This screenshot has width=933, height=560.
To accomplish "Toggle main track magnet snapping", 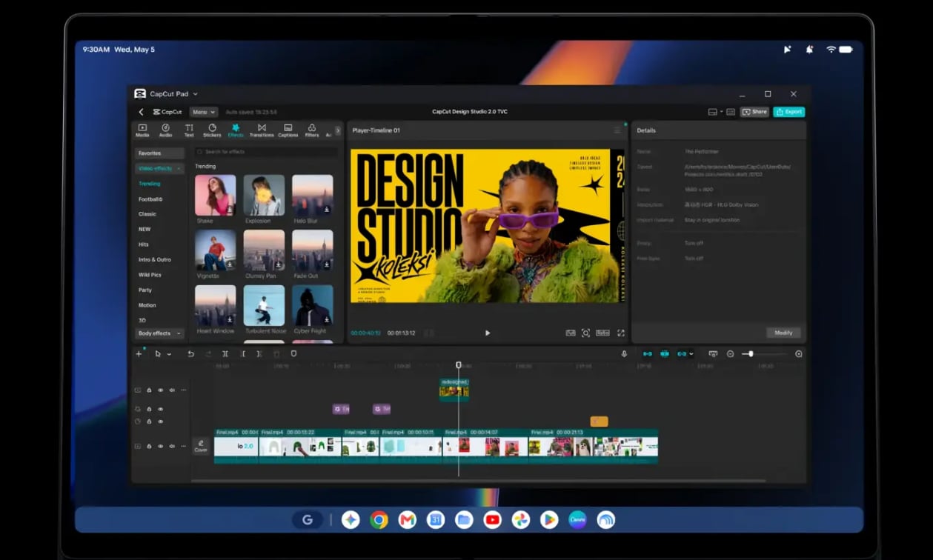I will pos(648,354).
